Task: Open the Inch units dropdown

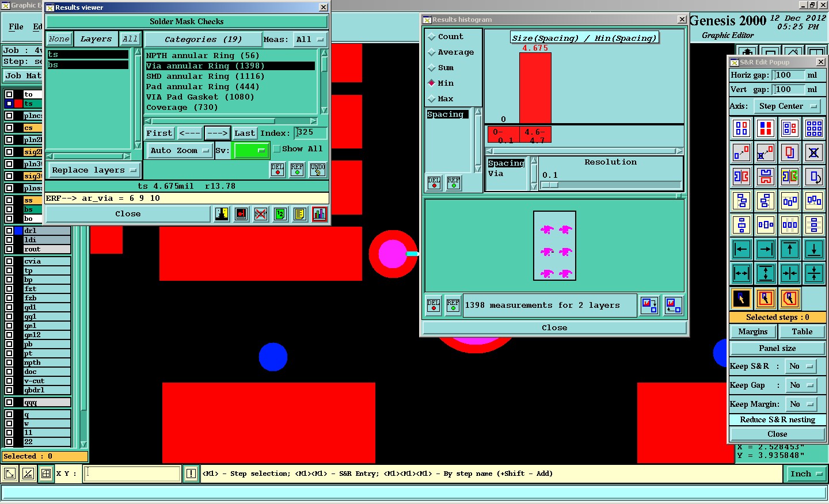Action: (806, 474)
